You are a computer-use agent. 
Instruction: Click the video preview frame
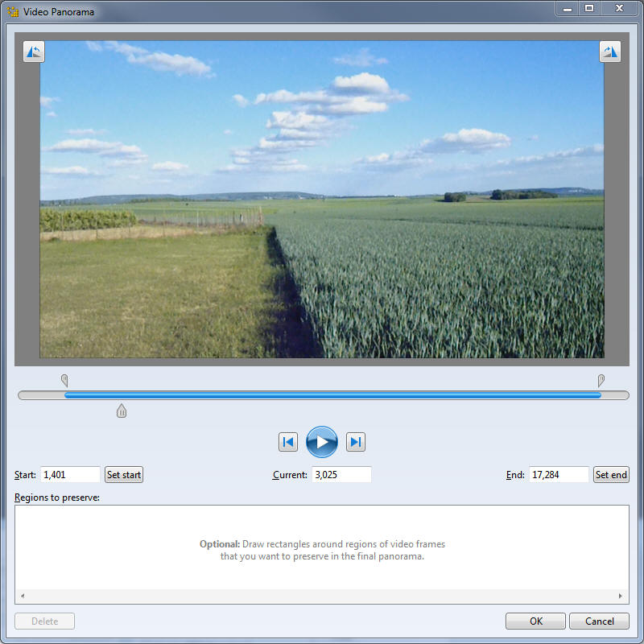(322, 200)
